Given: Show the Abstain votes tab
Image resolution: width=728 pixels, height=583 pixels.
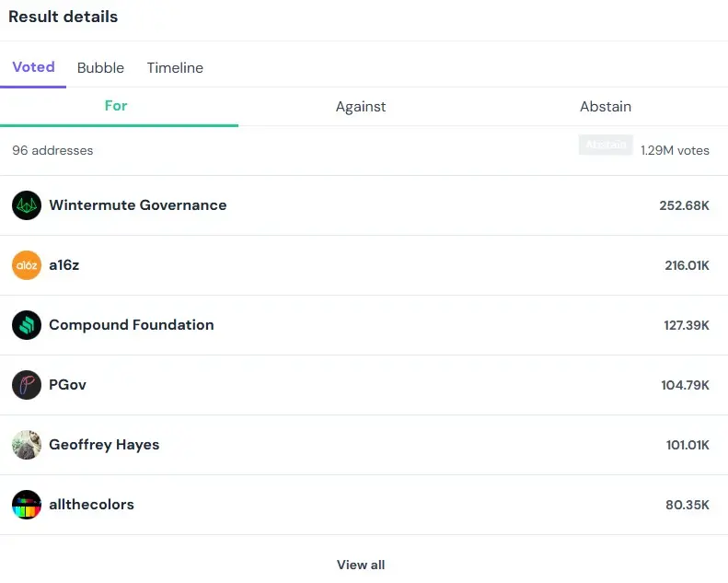Looking at the screenshot, I should [x=606, y=107].
